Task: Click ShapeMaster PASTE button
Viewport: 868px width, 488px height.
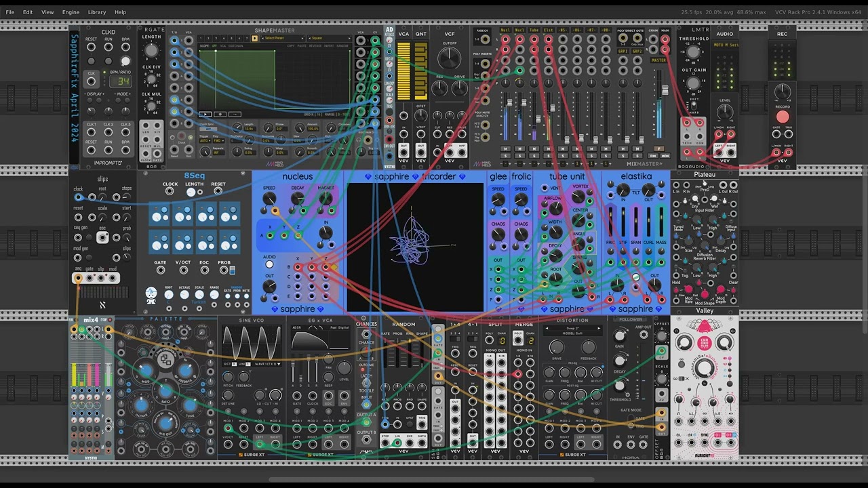Action: [302, 46]
